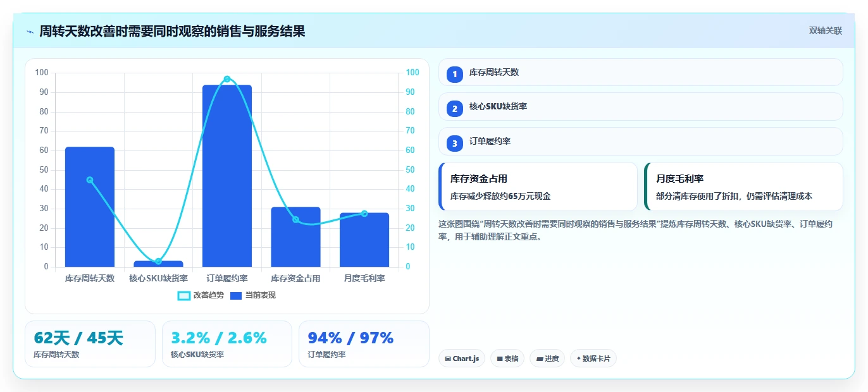Click the chart title 周转天数改善时需要同时观察的销售与服务结果
The image size is (868, 392).
click(x=172, y=31)
